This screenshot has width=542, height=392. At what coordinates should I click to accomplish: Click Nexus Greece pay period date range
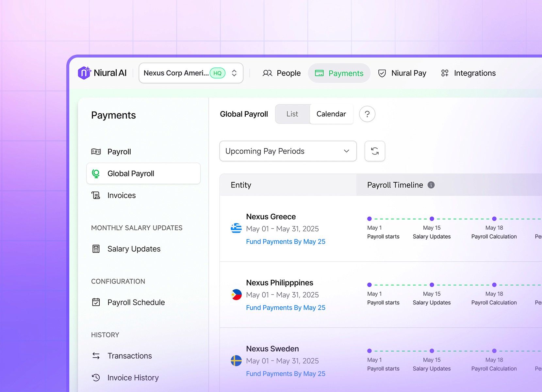point(282,229)
